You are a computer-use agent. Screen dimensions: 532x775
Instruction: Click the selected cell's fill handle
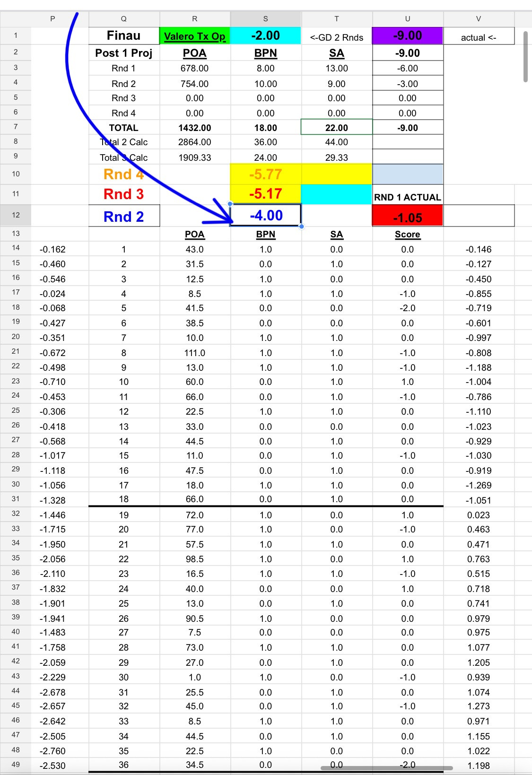click(301, 226)
